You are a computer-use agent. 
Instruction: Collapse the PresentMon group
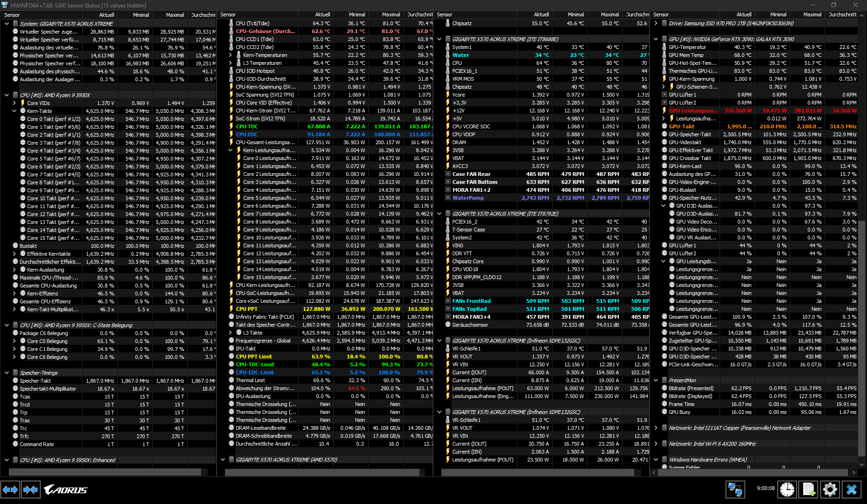tap(656, 380)
